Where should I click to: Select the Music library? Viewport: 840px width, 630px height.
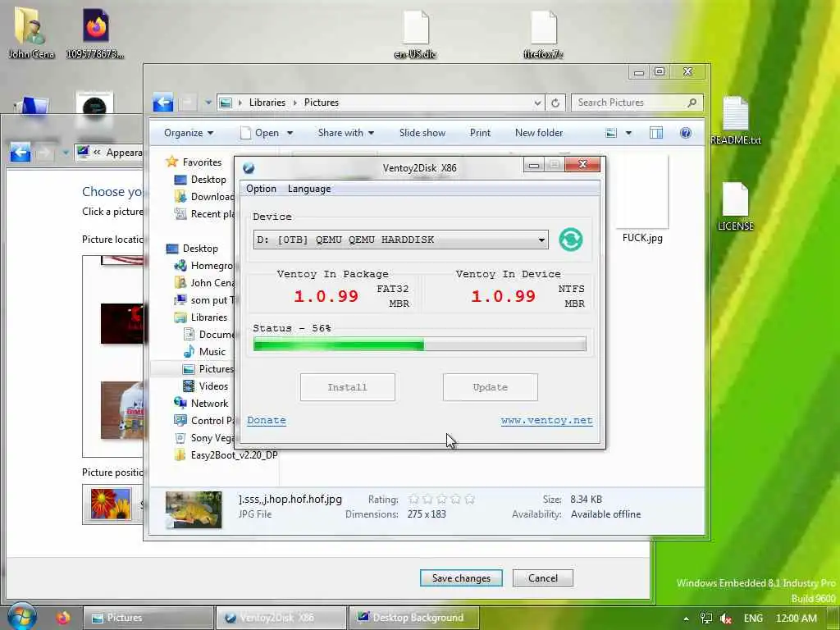tap(204, 351)
